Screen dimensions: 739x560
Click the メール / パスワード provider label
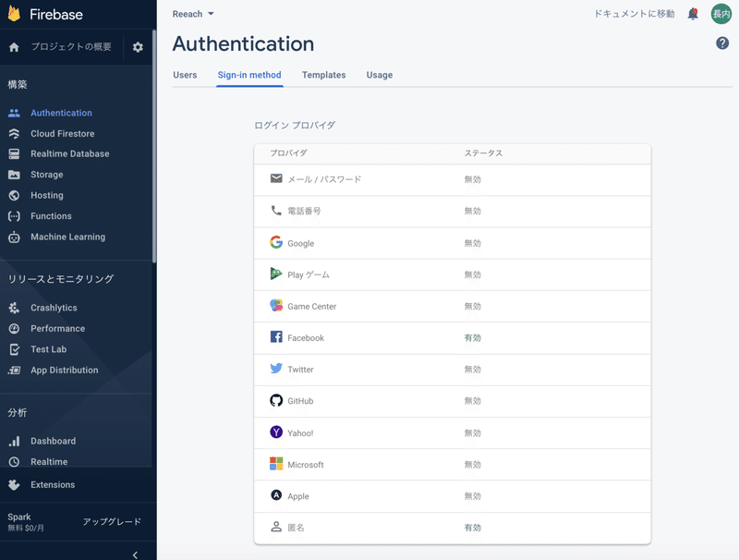pyautogui.click(x=324, y=179)
